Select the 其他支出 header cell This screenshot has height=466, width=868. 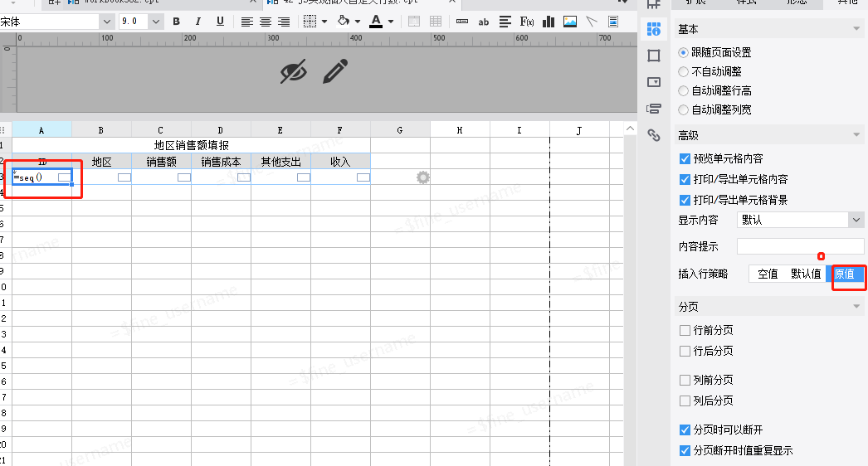(x=281, y=162)
